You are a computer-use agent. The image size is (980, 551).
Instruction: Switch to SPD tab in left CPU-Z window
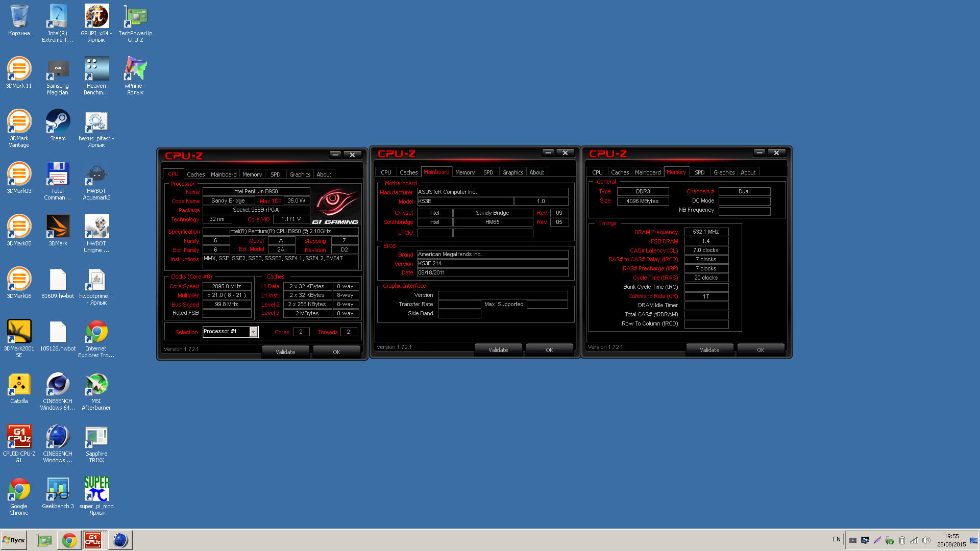[x=276, y=174]
